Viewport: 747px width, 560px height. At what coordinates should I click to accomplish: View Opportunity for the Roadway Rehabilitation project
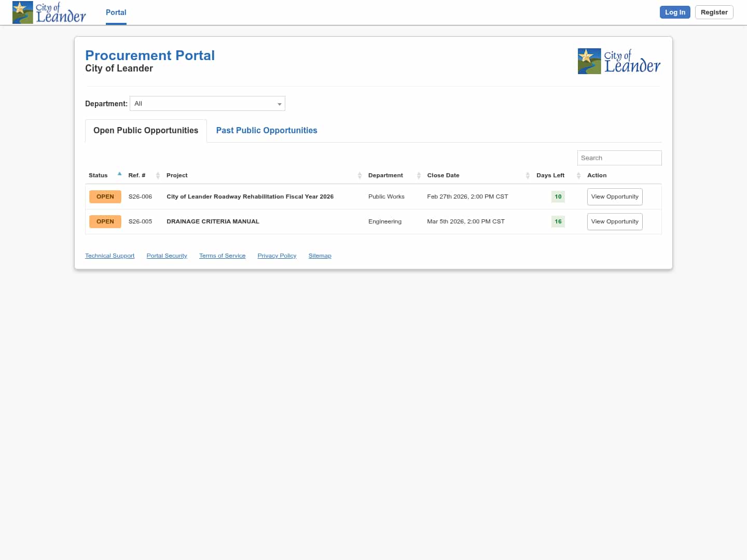(x=614, y=197)
